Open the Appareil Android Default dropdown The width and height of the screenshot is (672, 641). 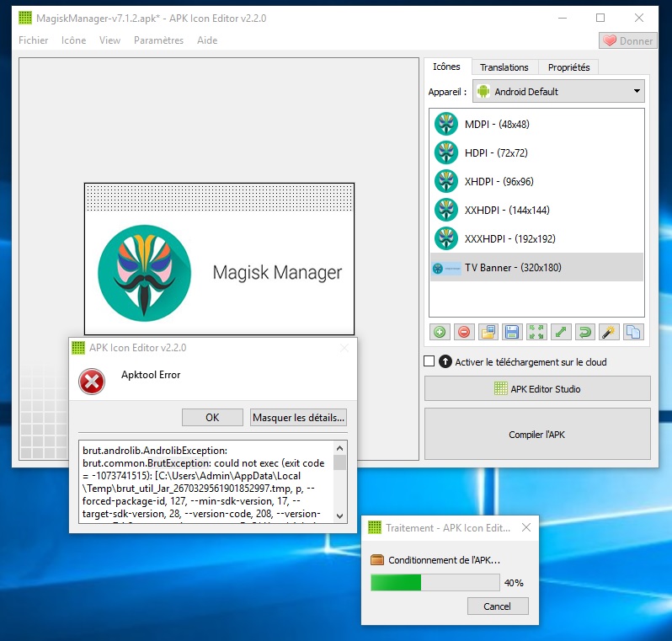click(x=558, y=91)
